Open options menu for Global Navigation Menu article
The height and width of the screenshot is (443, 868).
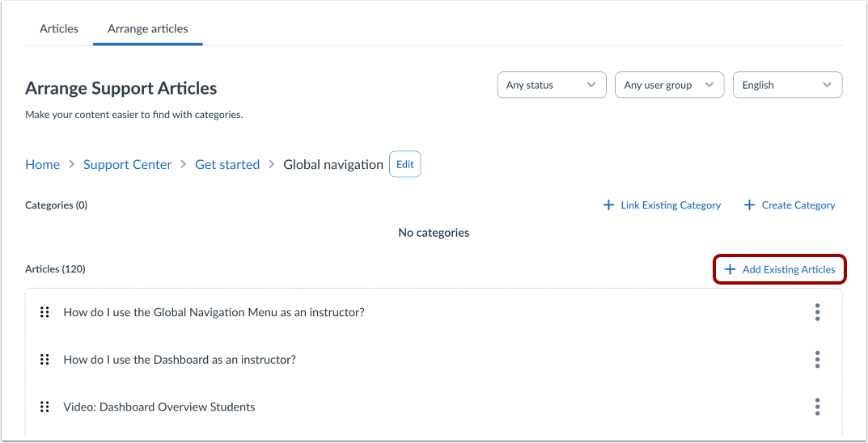pyautogui.click(x=817, y=312)
